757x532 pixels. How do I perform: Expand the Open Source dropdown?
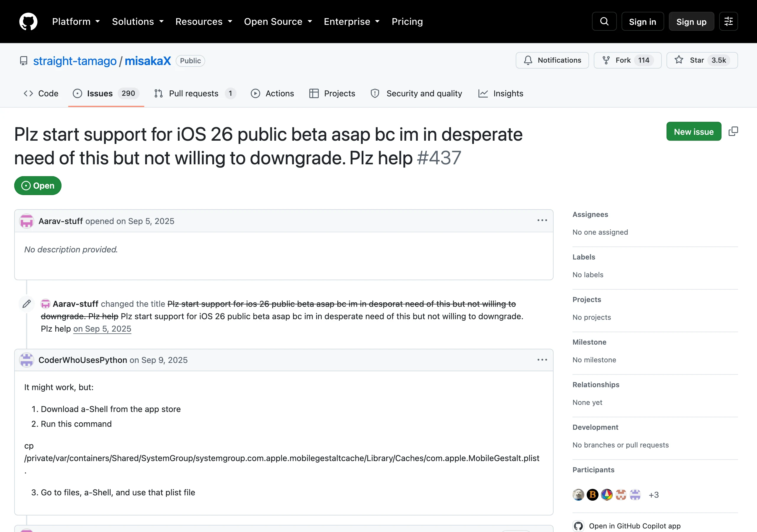(278, 22)
